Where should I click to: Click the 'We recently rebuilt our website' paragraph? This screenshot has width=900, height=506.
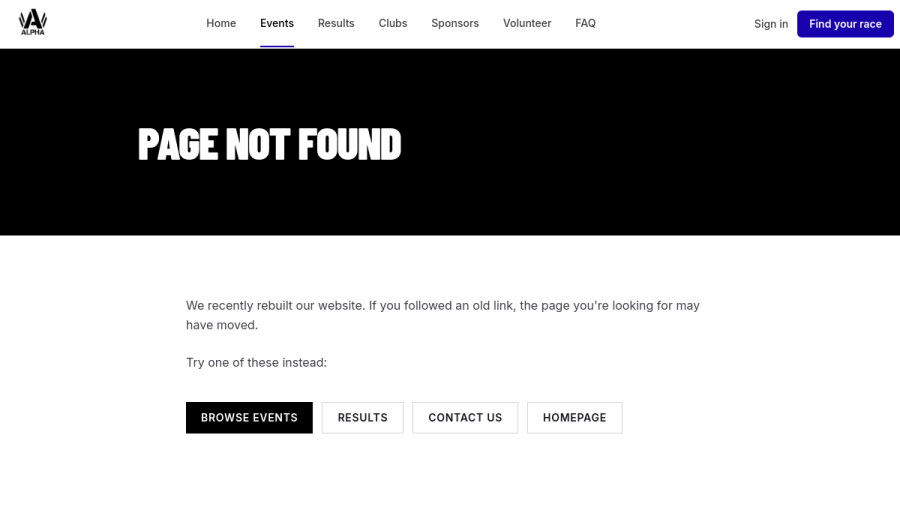(x=443, y=315)
